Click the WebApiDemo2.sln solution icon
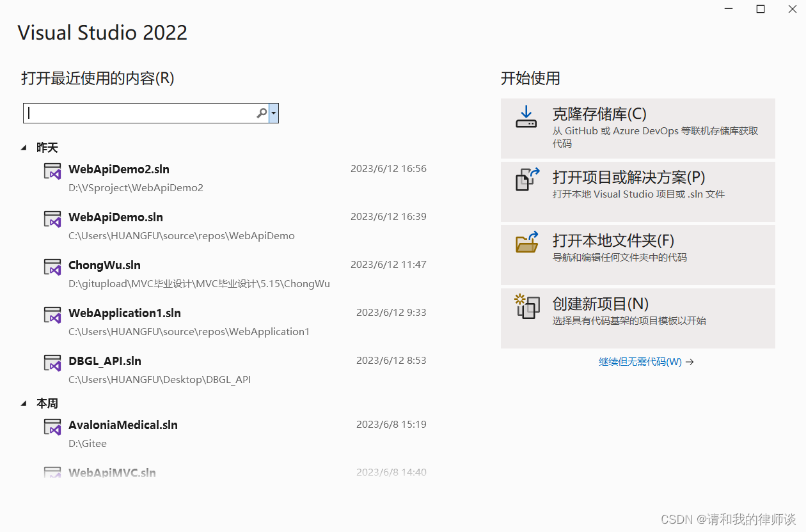This screenshot has height=532, width=806. tap(52, 171)
